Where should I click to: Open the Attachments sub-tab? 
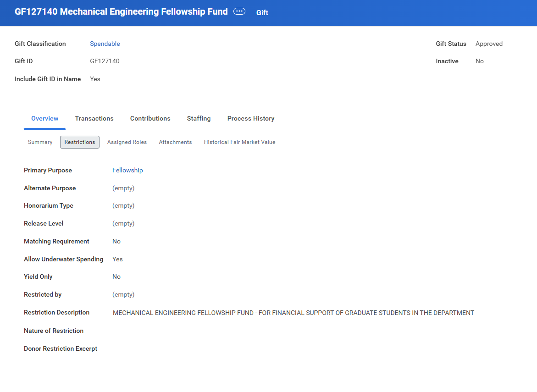175,142
